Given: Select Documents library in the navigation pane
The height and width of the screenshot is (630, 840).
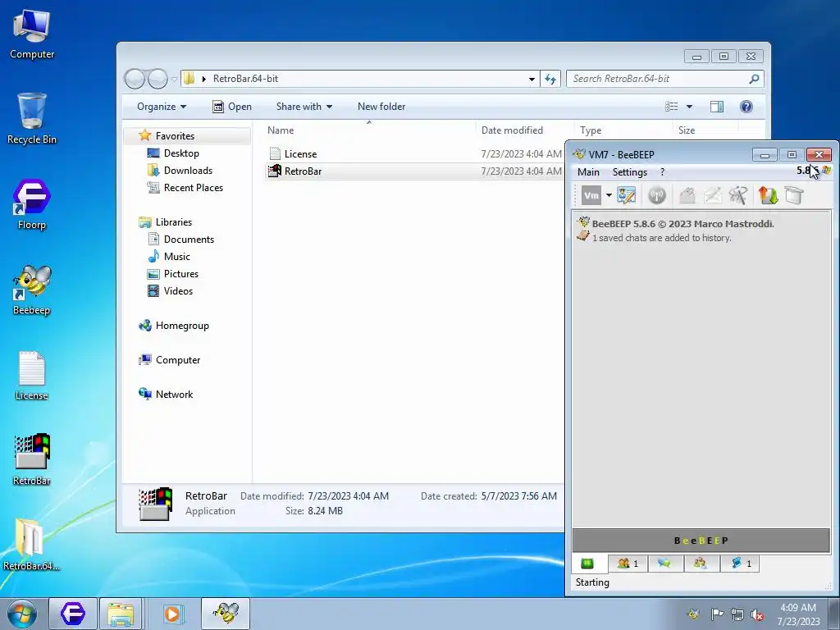Looking at the screenshot, I should [x=189, y=240].
